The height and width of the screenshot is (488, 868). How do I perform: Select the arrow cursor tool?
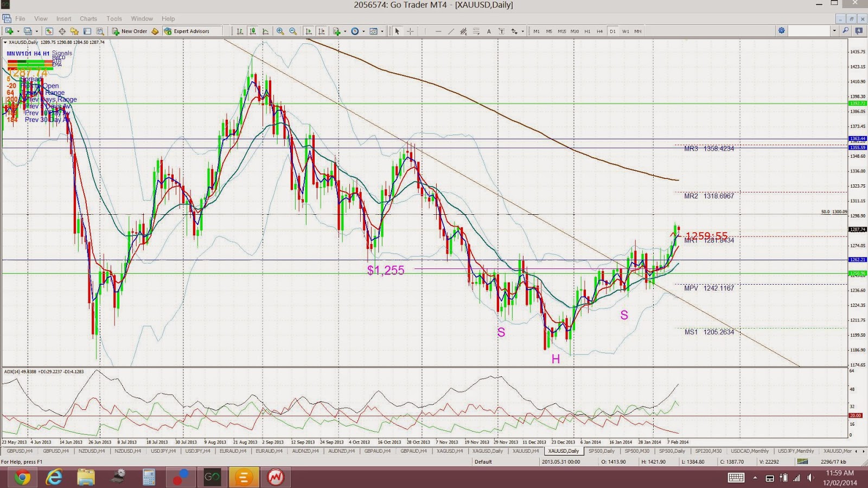point(397,31)
